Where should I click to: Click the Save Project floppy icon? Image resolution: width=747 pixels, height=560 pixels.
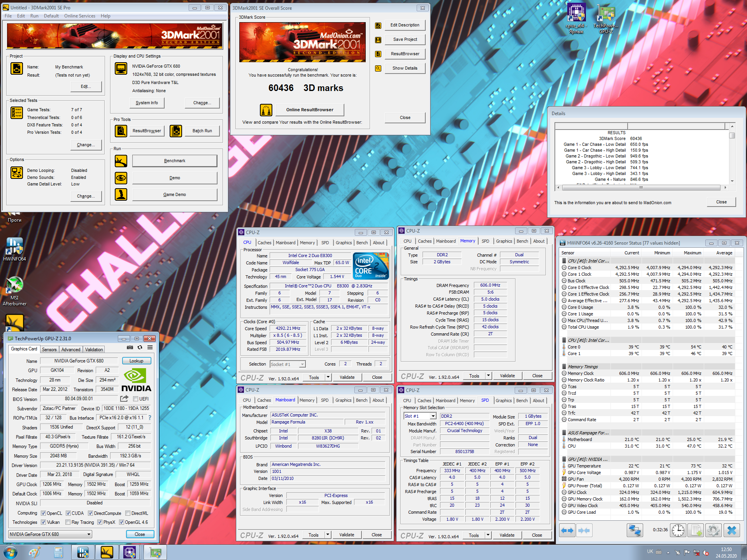[x=378, y=40]
